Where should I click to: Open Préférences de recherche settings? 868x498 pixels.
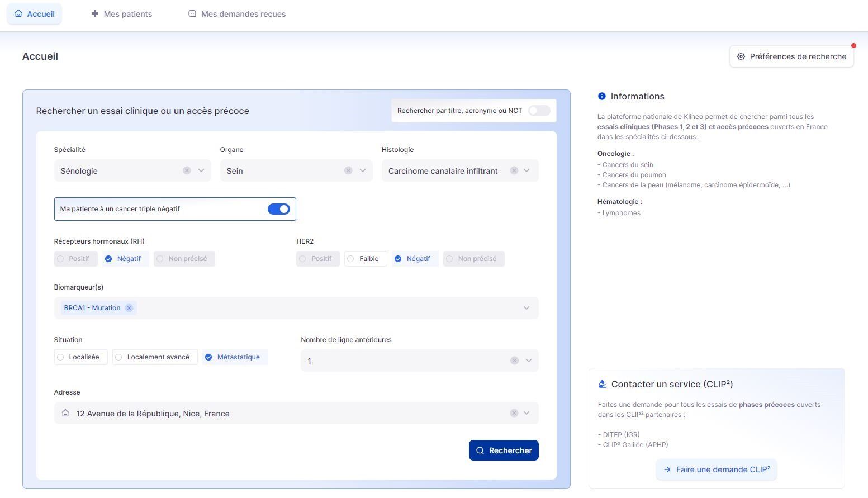point(791,56)
